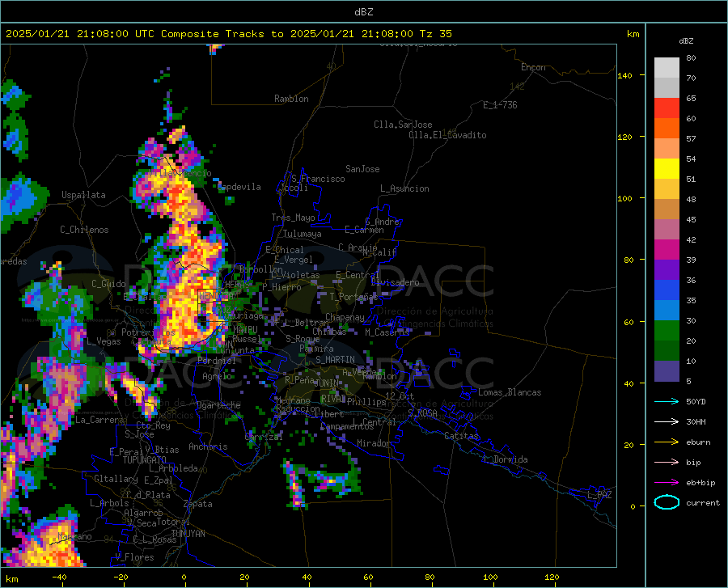728x588 pixels.
Task: Click the 'Ugarteche' place label
Action: click(218, 405)
